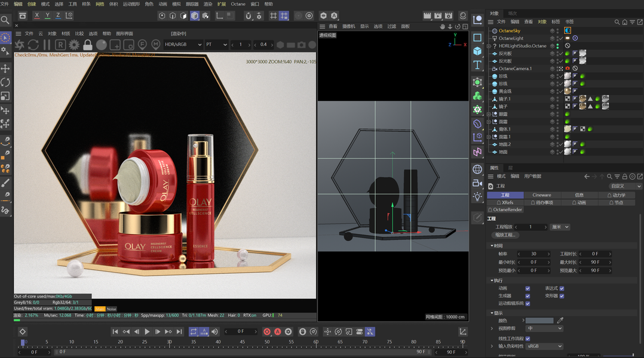Open the 自定义 dropdown in attributes panel
This screenshot has width=644, height=358.
pos(624,186)
